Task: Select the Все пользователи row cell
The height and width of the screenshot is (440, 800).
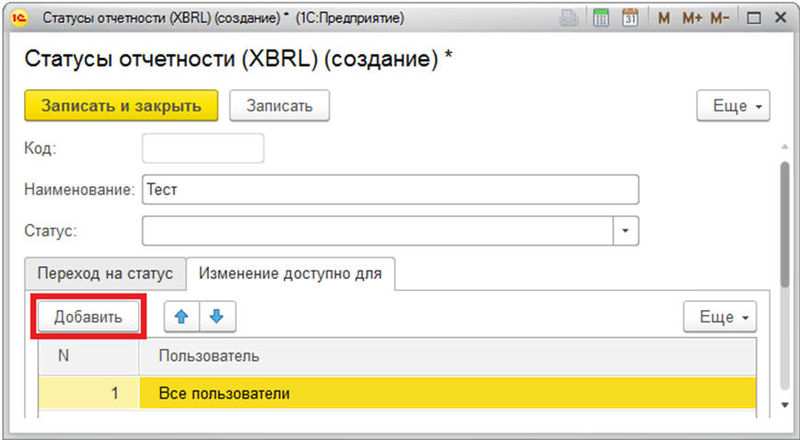Action: [447, 393]
